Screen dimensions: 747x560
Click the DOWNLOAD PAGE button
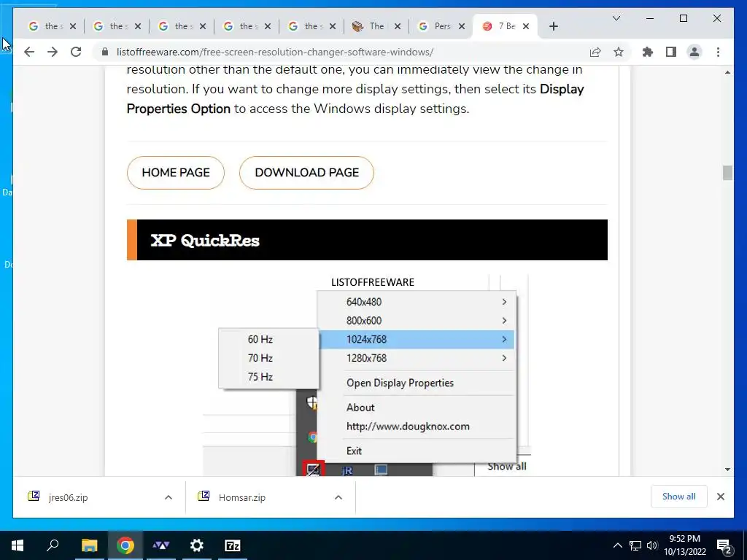click(x=307, y=172)
